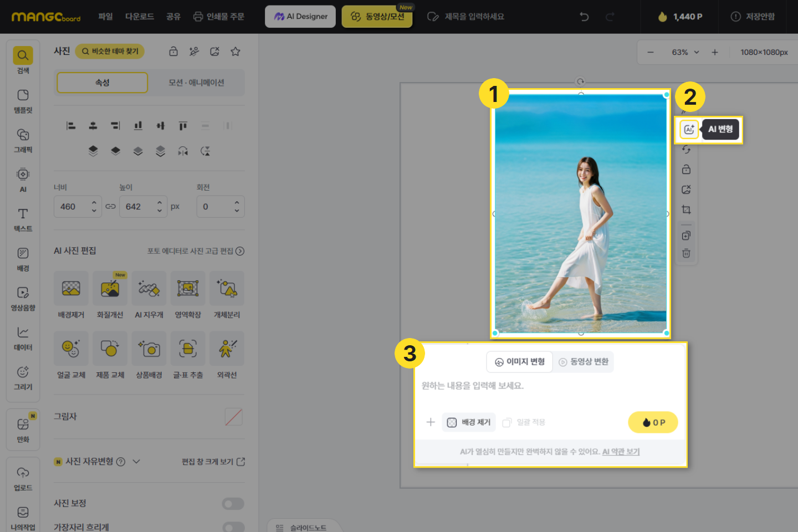This screenshot has height=532, width=798.
Task: Choose the 외곽선 outline tool
Action: coord(227,355)
